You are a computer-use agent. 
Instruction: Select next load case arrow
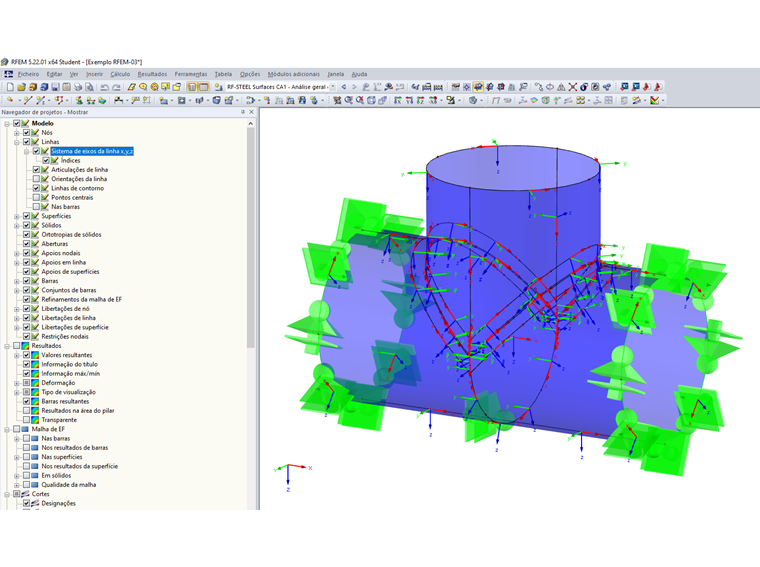pos(354,87)
